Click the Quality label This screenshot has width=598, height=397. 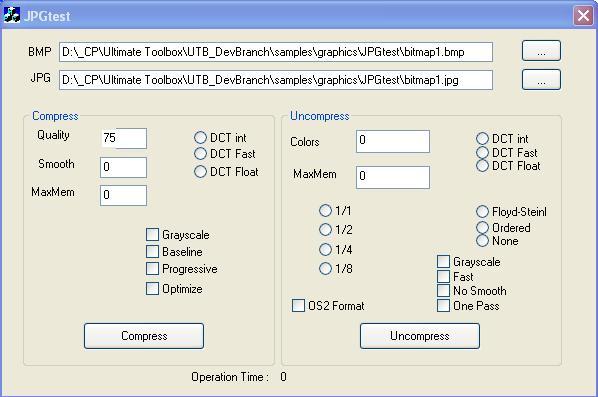point(53,135)
